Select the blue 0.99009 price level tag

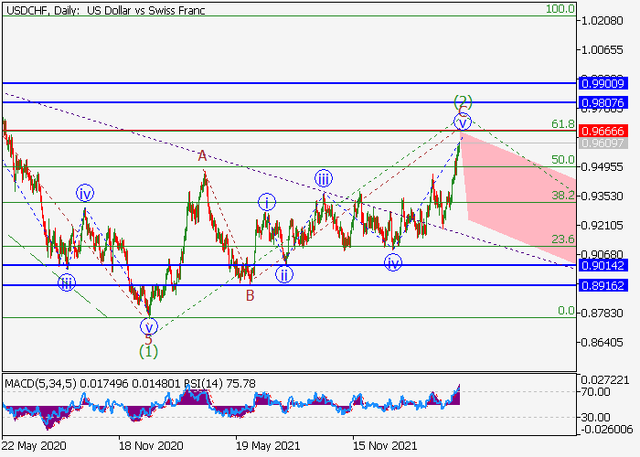603,84
